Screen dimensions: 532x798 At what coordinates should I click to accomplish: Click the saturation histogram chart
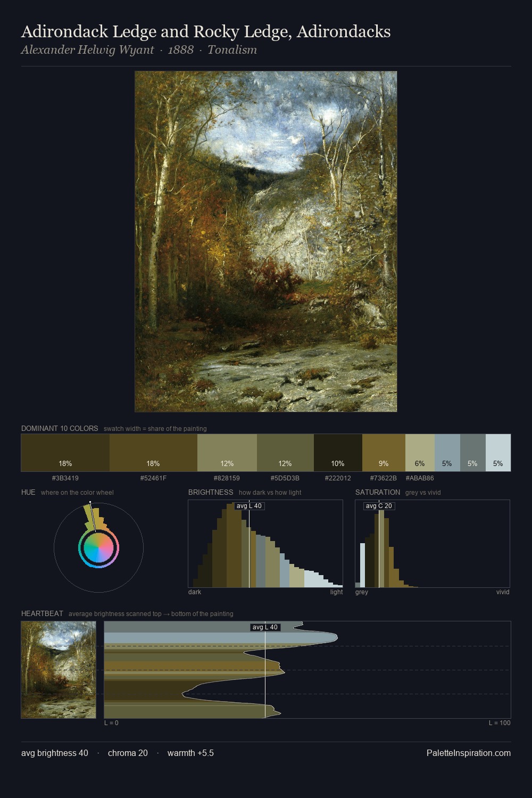[x=433, y=544]
